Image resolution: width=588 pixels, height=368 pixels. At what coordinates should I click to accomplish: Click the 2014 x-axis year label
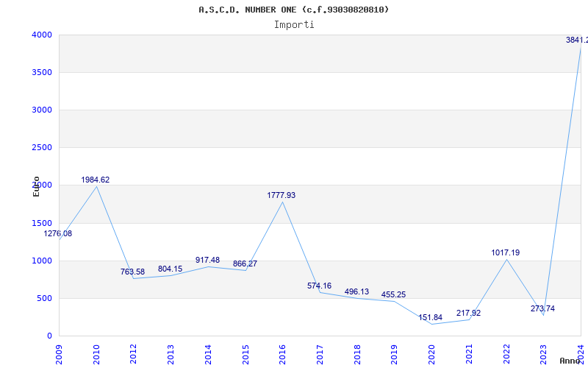point(208,354)
